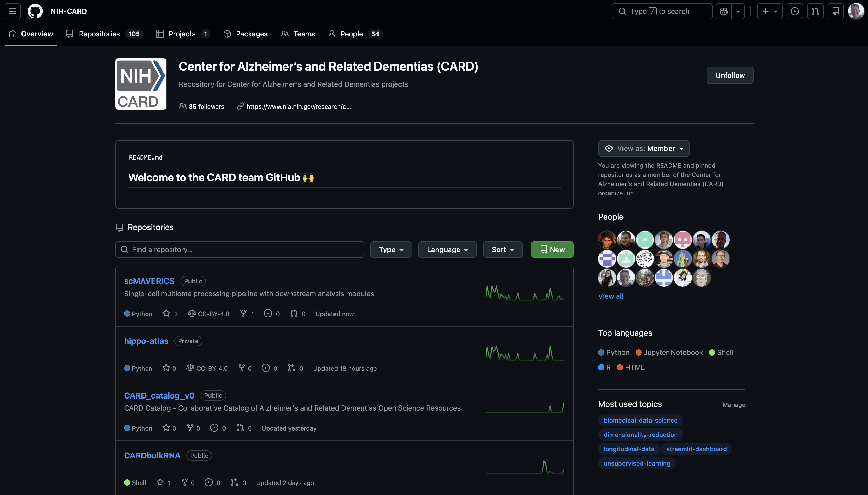Click the first member avatar in People

click(x=607, y=240)
